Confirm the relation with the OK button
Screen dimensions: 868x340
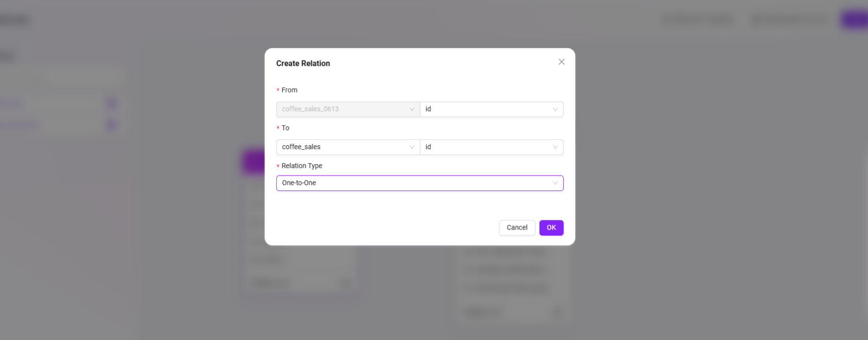(551, 228)
